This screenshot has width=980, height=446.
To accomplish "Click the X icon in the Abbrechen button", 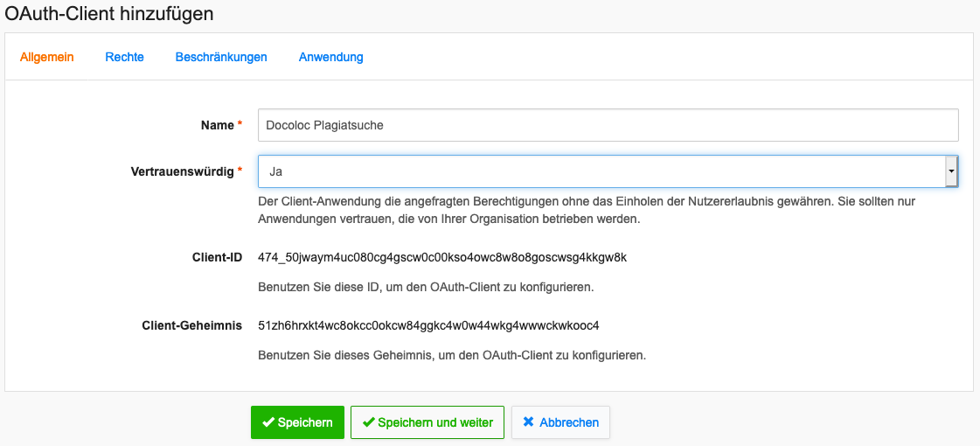I will [x=528, y=422].
